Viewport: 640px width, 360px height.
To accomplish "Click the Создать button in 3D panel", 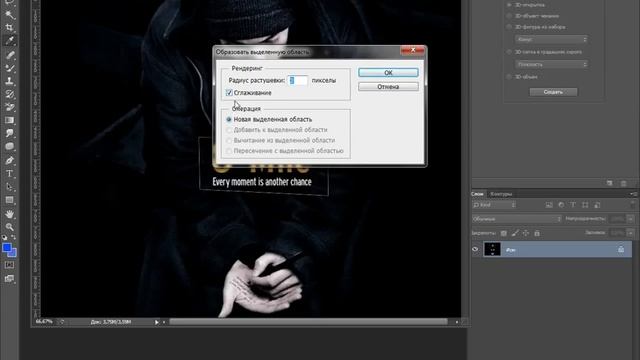I will (553, 92).
